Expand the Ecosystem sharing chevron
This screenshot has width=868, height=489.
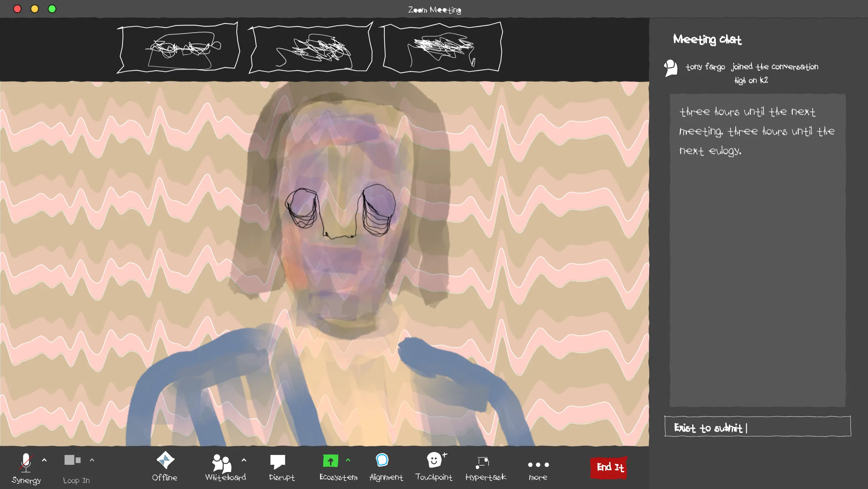tap(348, 461)
